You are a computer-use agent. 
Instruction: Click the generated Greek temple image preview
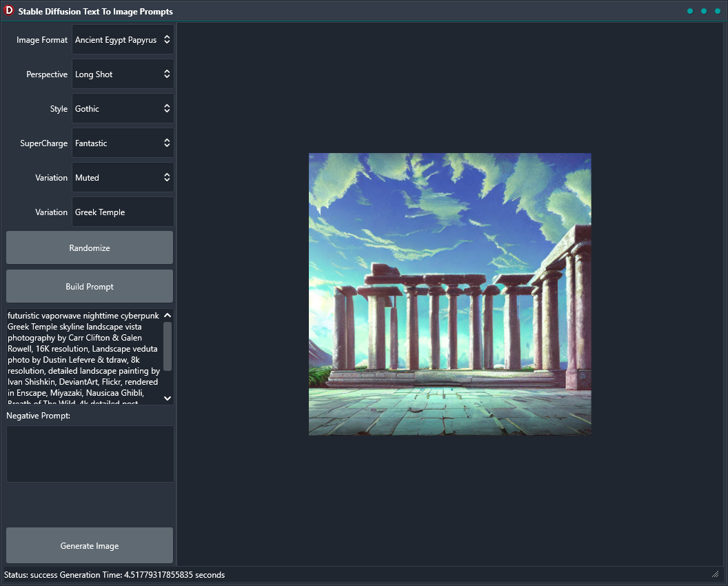(449, 294)
